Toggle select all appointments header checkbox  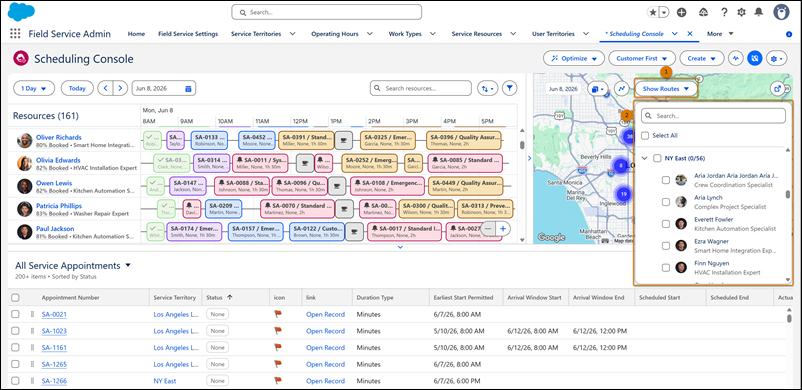coord(15,297)
